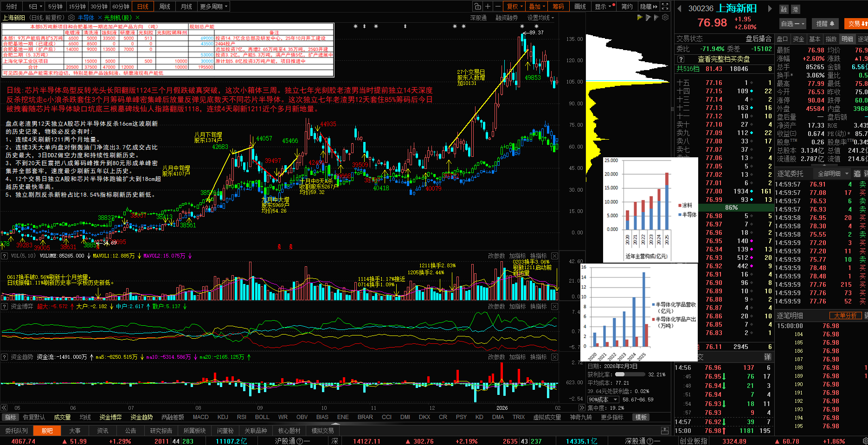Click the 获利比率 progress bar
The width and height of the screenshot is (868, 445).
point(630,374)
